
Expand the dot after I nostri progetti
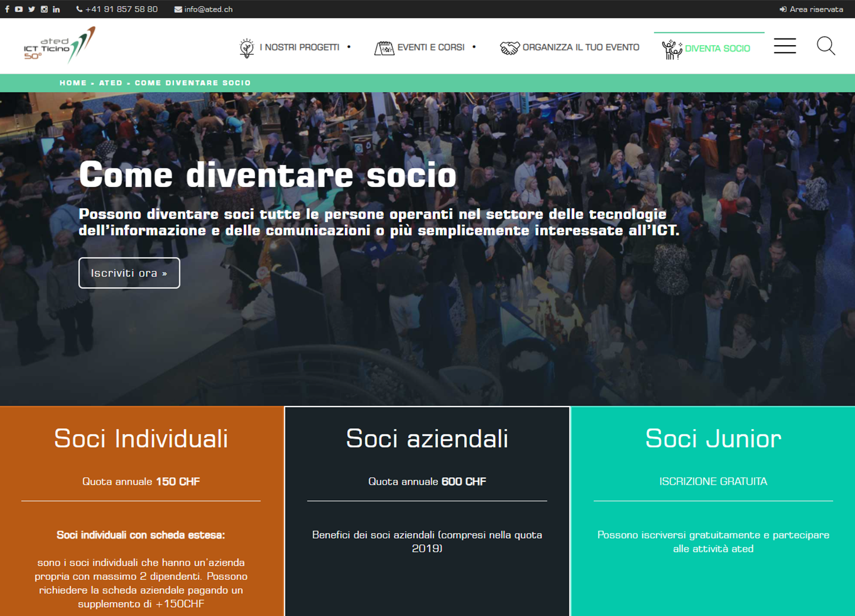point(349,47)
